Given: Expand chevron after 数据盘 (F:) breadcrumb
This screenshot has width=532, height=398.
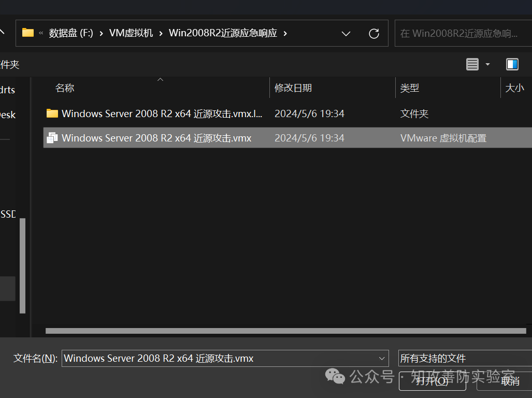Looking at the screenshot, I should 101,34.
